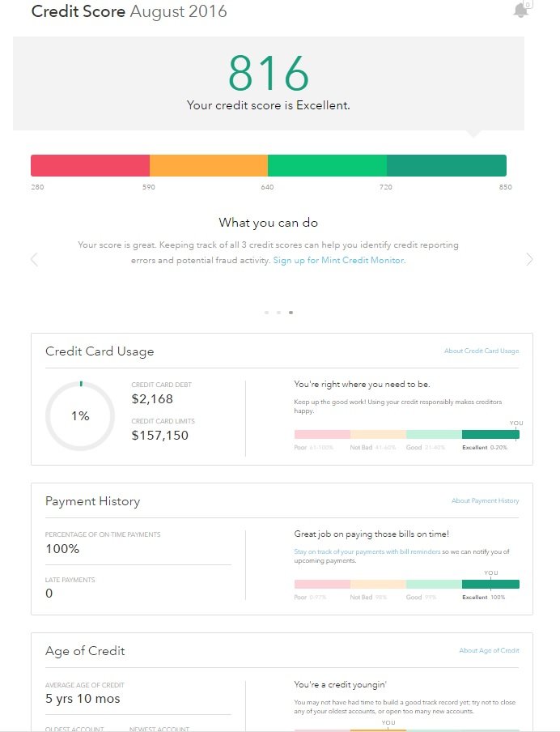
Task: Go to next tip with right arrow
Action: pyautogui.click(x=529, y=259)
